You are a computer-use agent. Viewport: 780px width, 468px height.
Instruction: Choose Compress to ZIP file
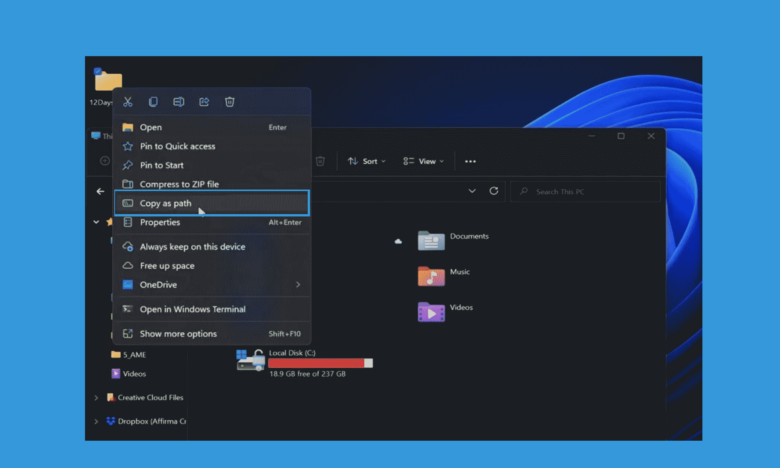point(179,184)
